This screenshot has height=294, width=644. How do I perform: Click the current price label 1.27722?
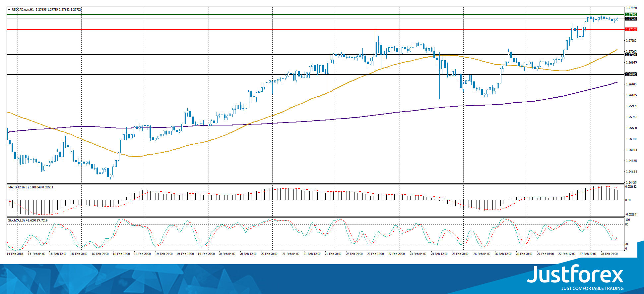pos(631,19)
